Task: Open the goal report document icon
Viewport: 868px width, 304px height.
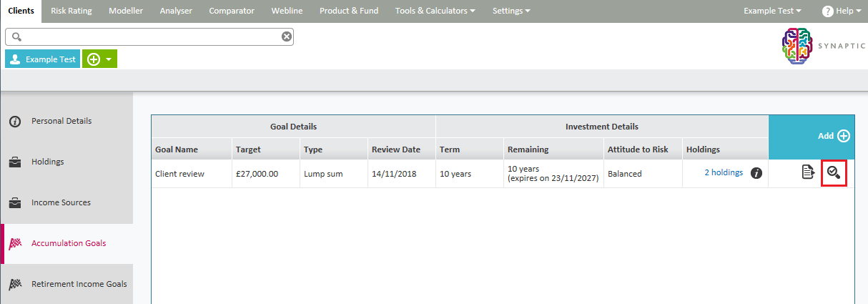Action: click(808, 172)
